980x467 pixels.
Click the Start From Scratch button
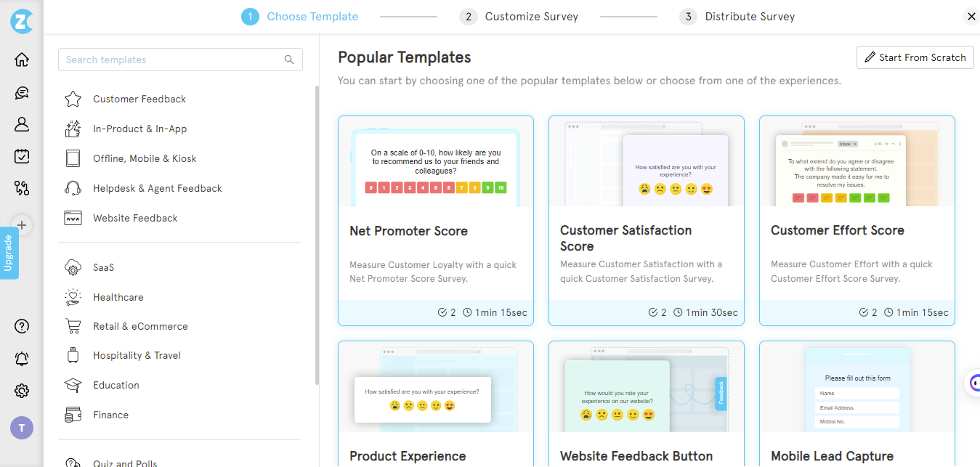[x=915, y=57]
